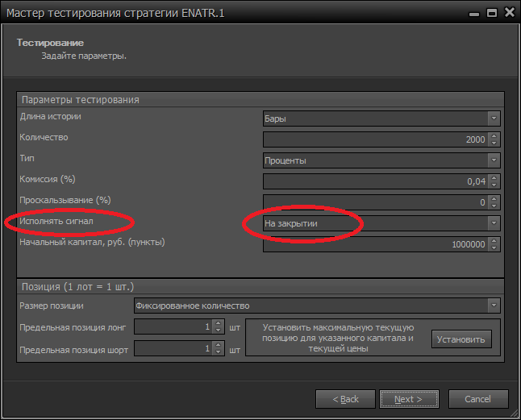
Task: Click the Количество input field
Action: 375,139
